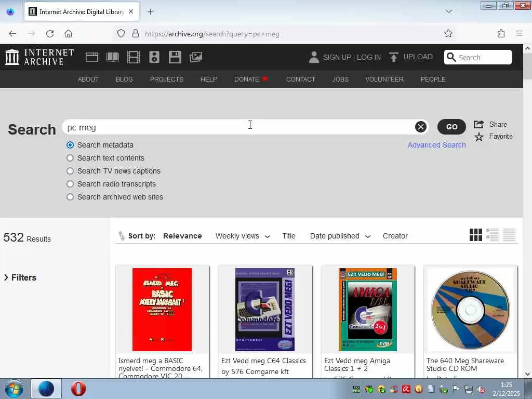
Task: Click the LOG IN link
Action: 369,57
